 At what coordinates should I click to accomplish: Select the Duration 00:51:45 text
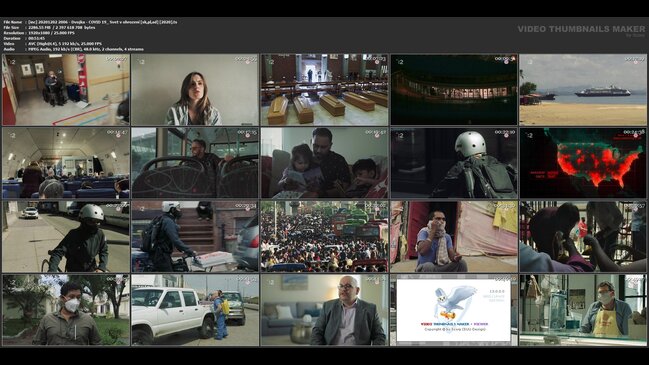click(x=24, y=38)
